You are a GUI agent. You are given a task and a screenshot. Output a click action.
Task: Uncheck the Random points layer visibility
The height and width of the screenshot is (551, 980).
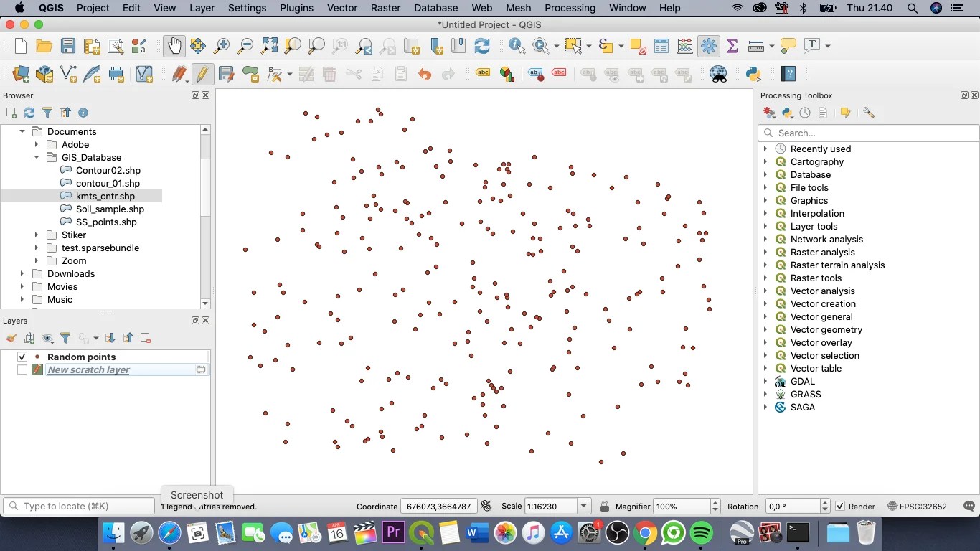pyautogui.click(x=22, y=357)
